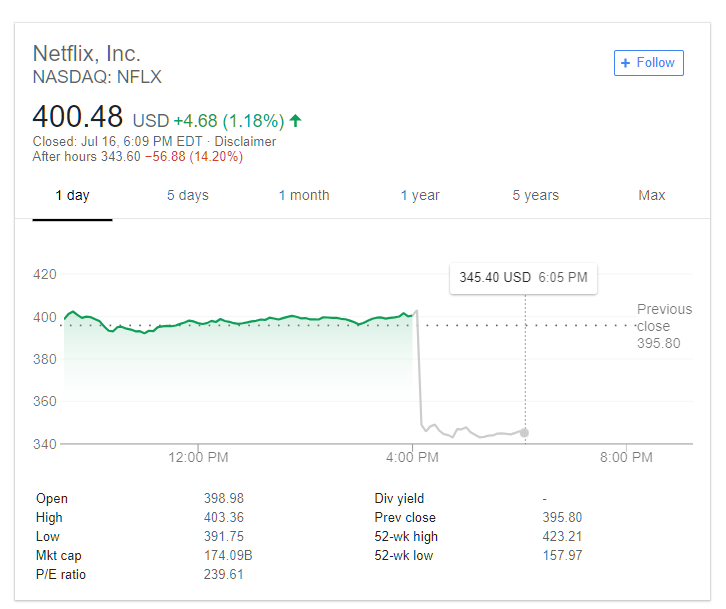
Task: Click the Follow button
Action: click(648, 63)
